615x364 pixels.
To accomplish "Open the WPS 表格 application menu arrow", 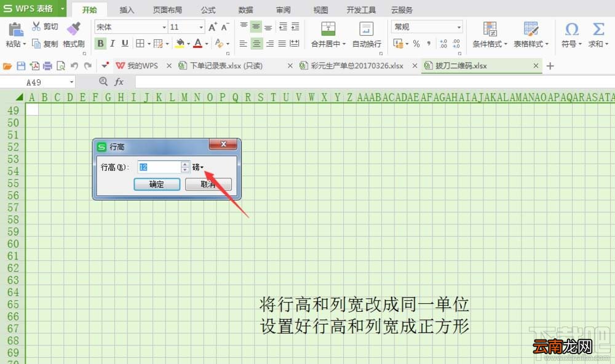I will (62, 8).
